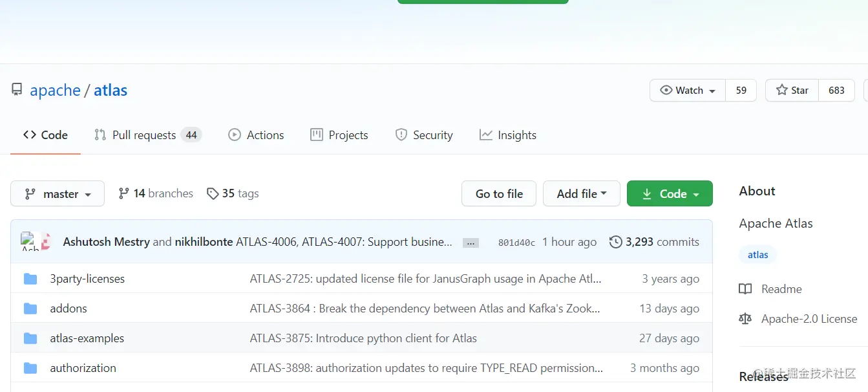Open the 683 stargazers count
The image size is (868, 392).
coord(836,91)
